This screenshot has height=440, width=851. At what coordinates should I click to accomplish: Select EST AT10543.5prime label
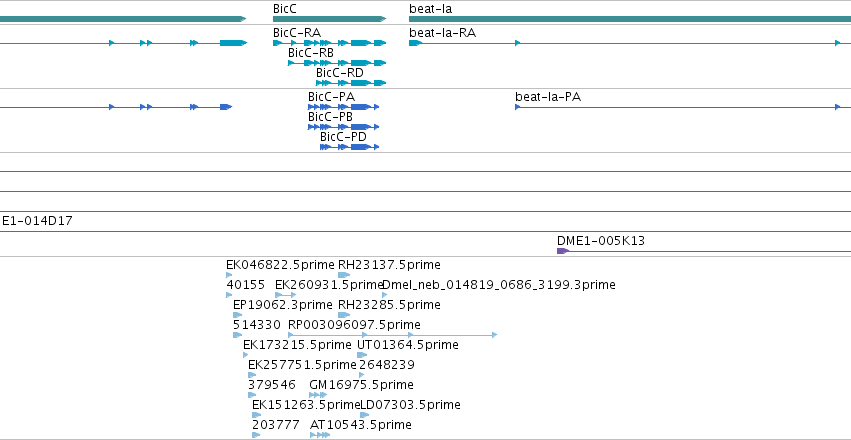(x=360, y=425)
